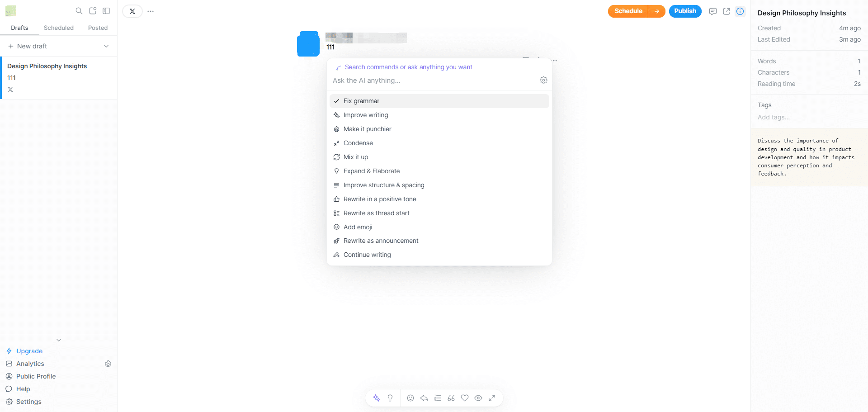
Task: Click the heart icon in bottom toolbar
Action: pyautogui.click(x=465, y=398)
